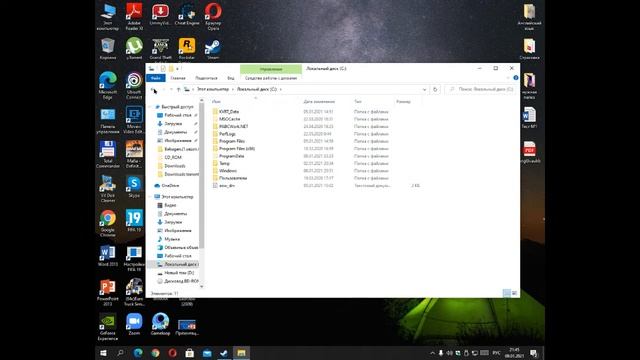
Task: Click navigation pane vertical scrollbar
Action: [202, 176]
